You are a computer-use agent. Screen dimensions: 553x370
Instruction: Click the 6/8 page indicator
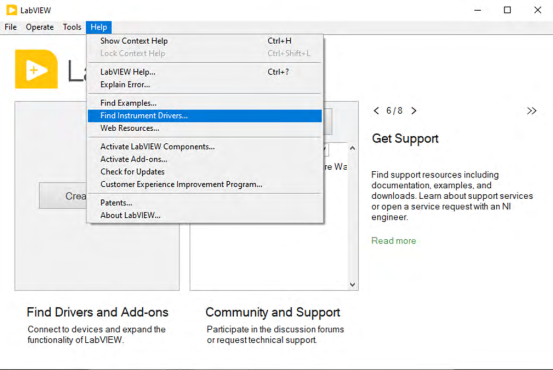pyautogui.click(x=394, y=111)
